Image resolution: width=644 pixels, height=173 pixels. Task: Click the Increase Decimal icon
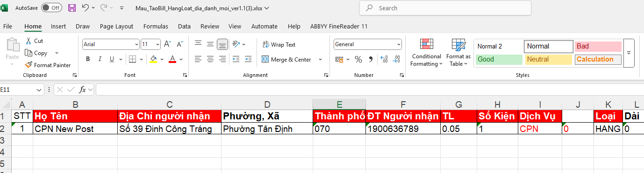384,59
